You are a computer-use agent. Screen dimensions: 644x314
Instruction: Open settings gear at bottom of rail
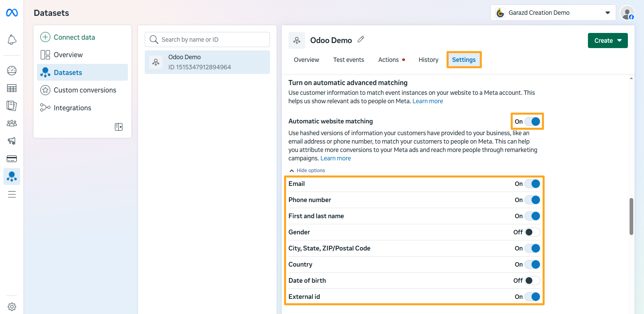coord(12,307)
